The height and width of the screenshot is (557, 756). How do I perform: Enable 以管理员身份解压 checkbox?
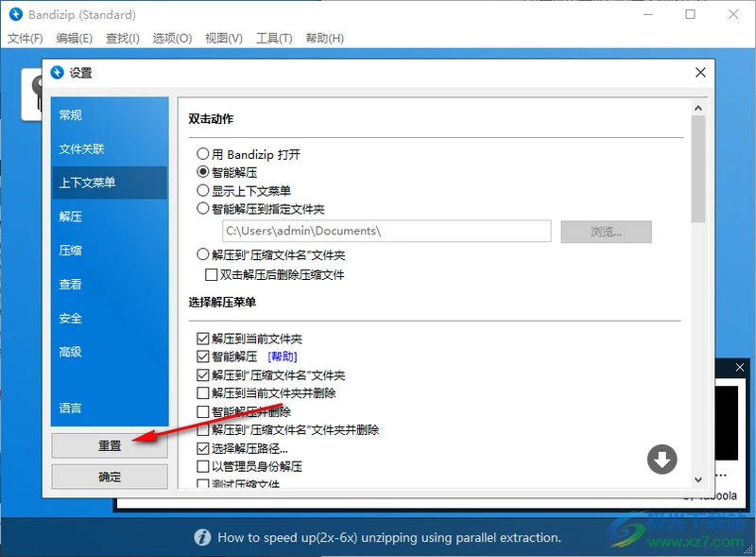(x=203, y=466)
